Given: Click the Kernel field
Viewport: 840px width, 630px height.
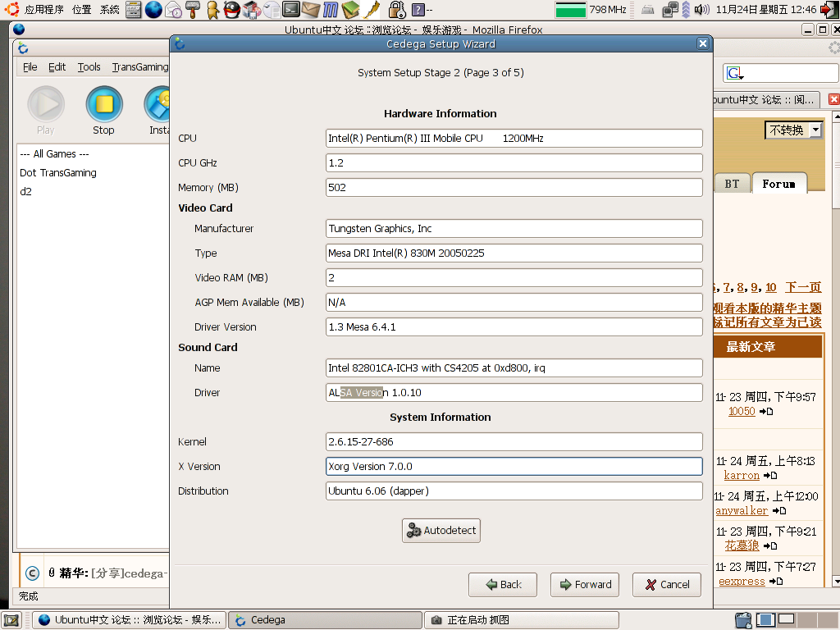Looking at the screenshot, I should click(514, 442).
